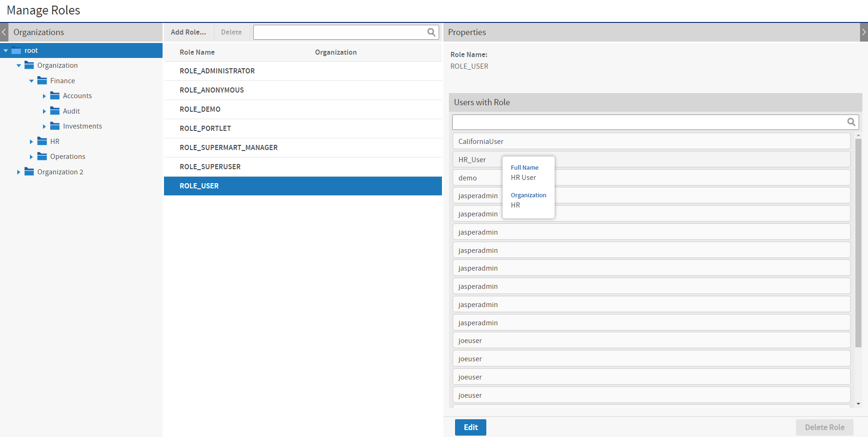The image size is (868, 437).
Task: Select the ROLE_DEMO row
Action: (303, 109)
